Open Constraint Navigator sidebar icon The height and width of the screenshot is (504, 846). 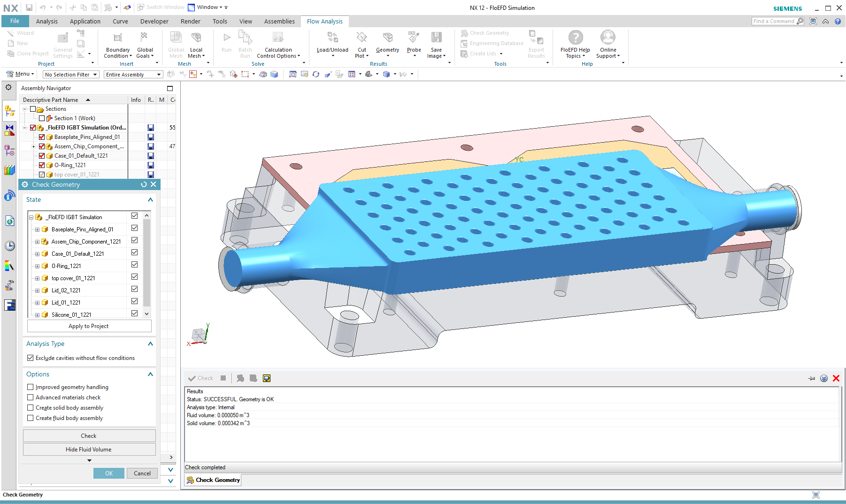(x=9, y=130)
